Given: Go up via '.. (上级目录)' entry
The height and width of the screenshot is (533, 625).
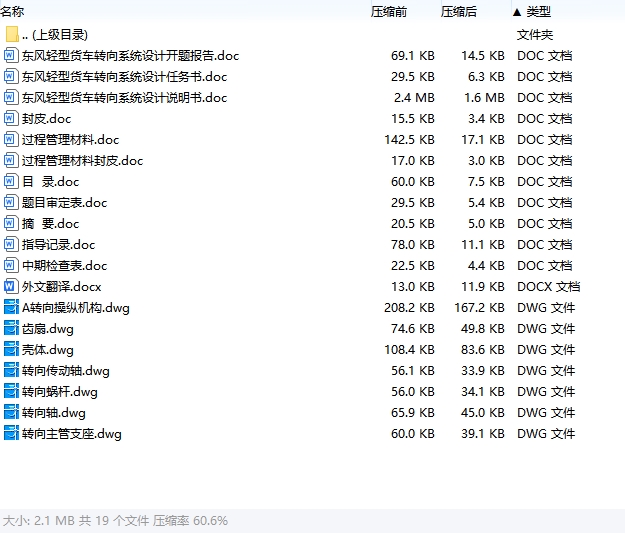Looking at the screenshot, I should point(55,35).
